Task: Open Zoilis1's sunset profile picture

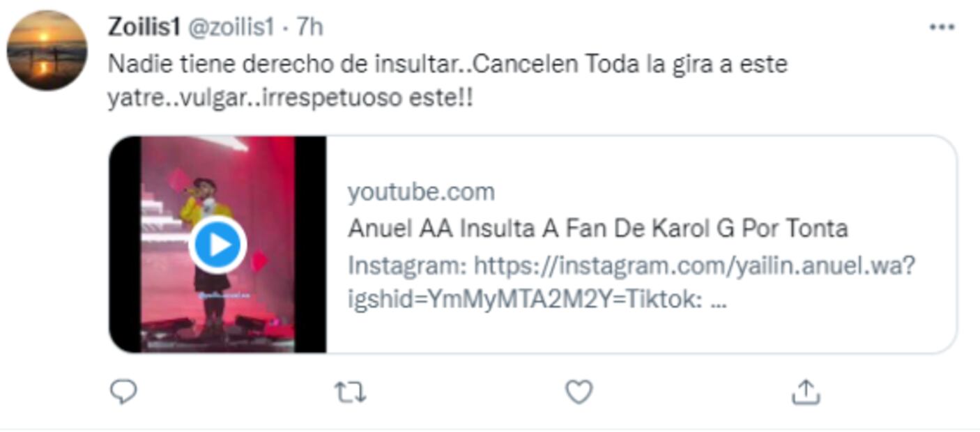Action: pyautogui.click(x=47, y=50)
